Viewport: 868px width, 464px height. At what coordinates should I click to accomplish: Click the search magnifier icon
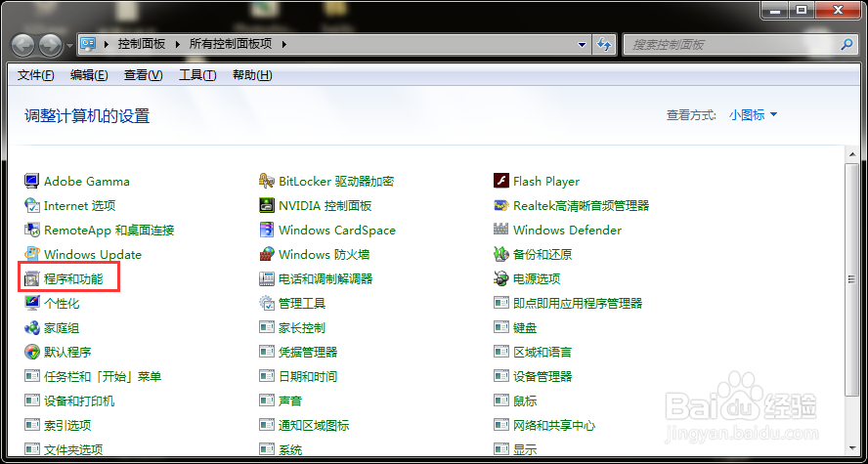coord(846,44)
